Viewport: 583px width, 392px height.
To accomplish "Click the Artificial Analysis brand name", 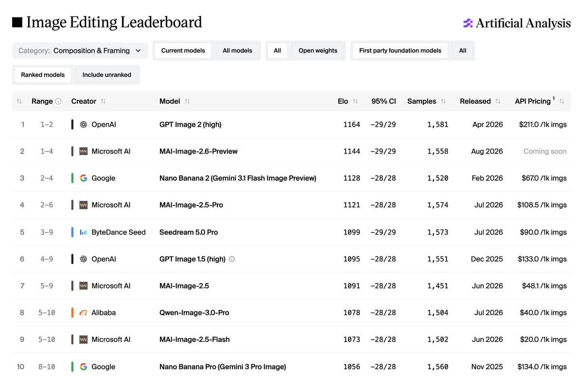I will [523, 23].
